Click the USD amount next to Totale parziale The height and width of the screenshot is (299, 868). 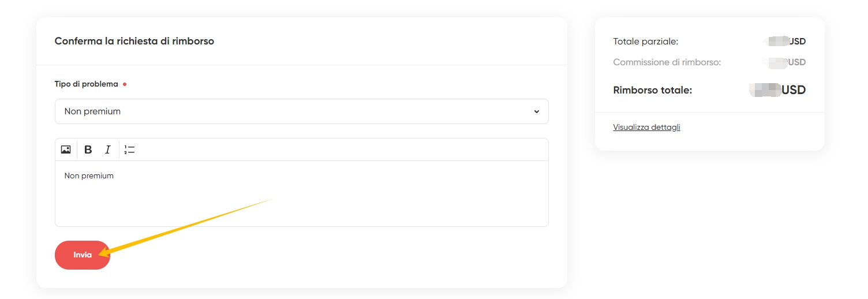(785, 42)
